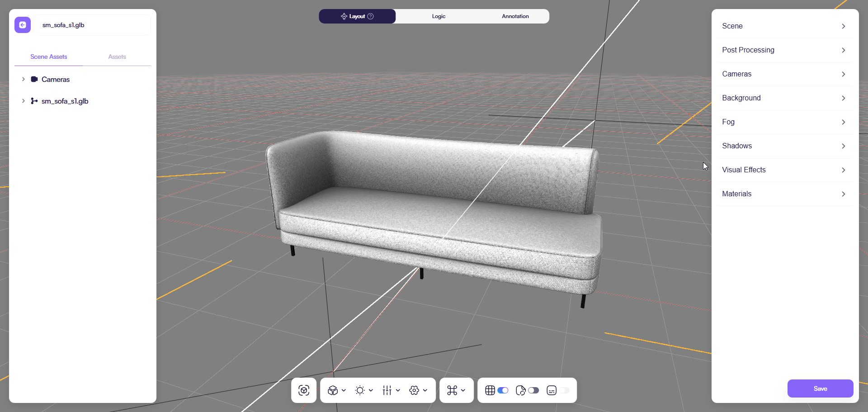Click the sliders adjustments icon
The height and width of the screenshot is (412, 868).
[387, 390]
